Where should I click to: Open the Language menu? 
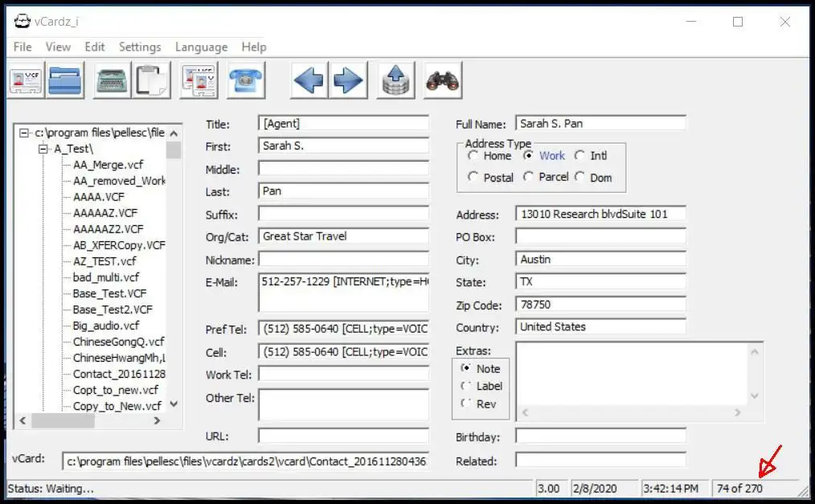click(x=201, y=47)
